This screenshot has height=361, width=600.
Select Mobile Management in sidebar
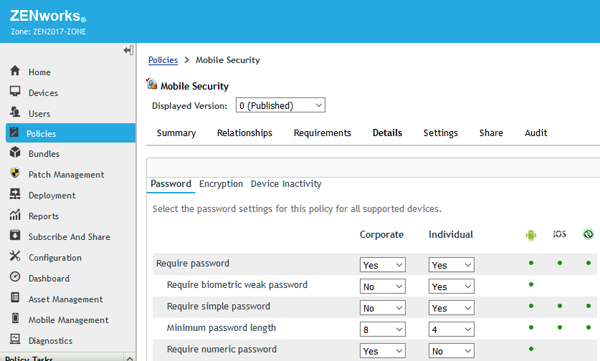[68, 320]
